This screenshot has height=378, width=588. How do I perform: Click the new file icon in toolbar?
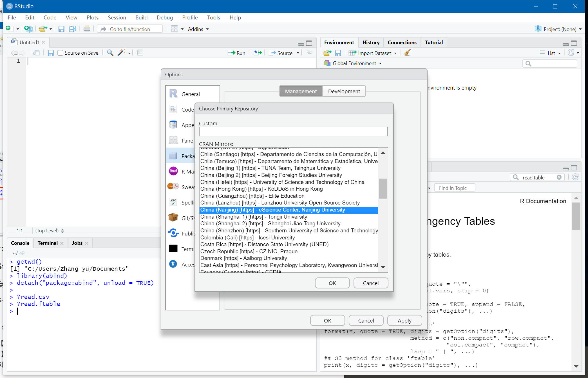pos(8,29)
